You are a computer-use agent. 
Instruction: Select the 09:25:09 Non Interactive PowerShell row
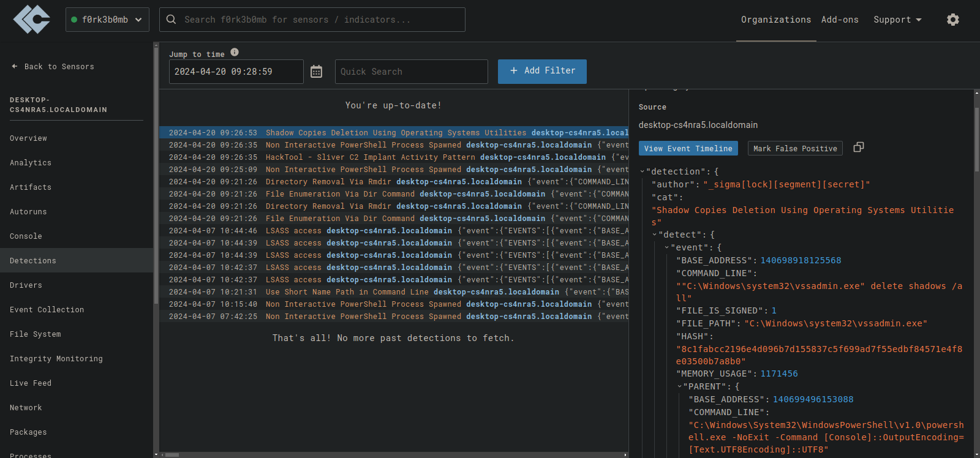(x=394, y=170)
